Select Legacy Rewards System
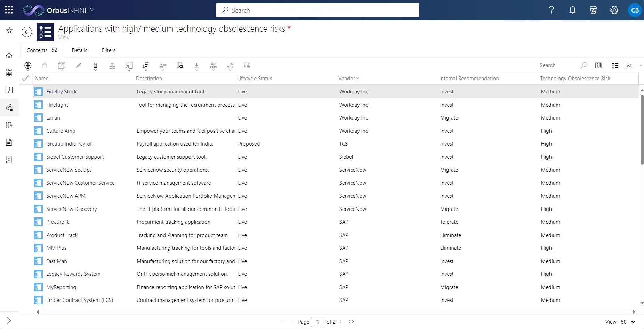 point(73,274)
